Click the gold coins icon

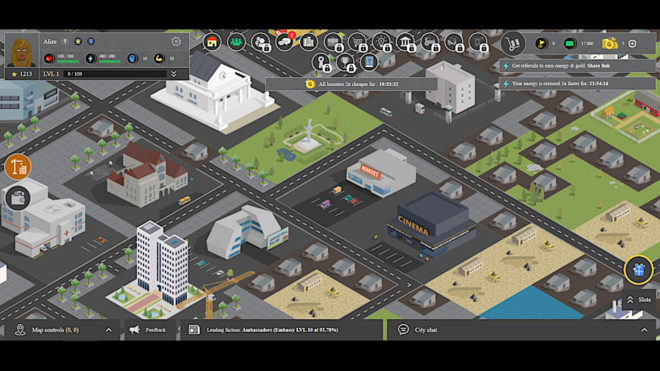pyautogui.click(x=609, y=43)
